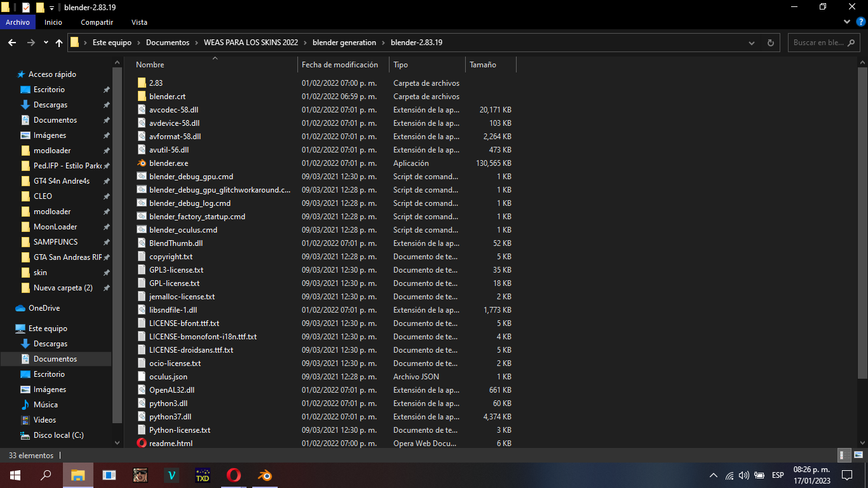868x488 pixels.
Task: Open taskbar search with the magnifier icon
Action: 46,475
